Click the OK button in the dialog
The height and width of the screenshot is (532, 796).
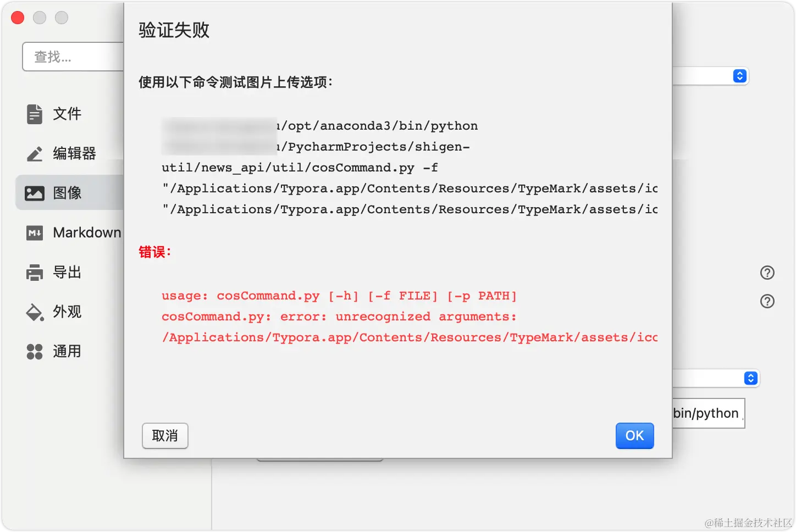pos(634,436)
